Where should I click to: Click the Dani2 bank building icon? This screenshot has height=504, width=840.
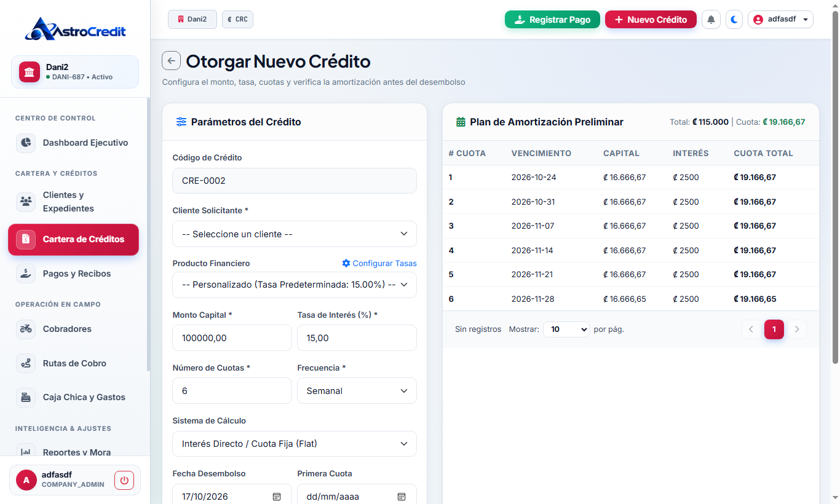[30, 72]
